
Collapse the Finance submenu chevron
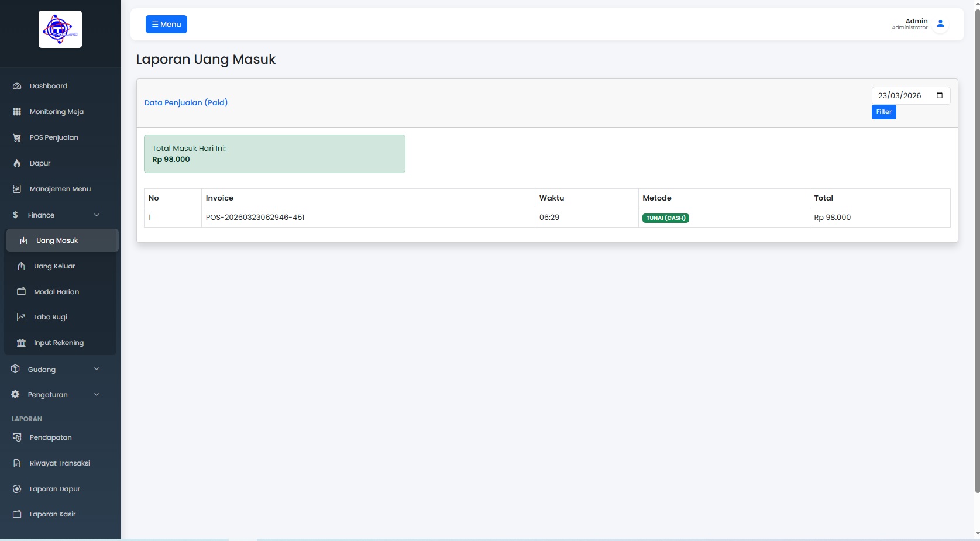point(97,215)
